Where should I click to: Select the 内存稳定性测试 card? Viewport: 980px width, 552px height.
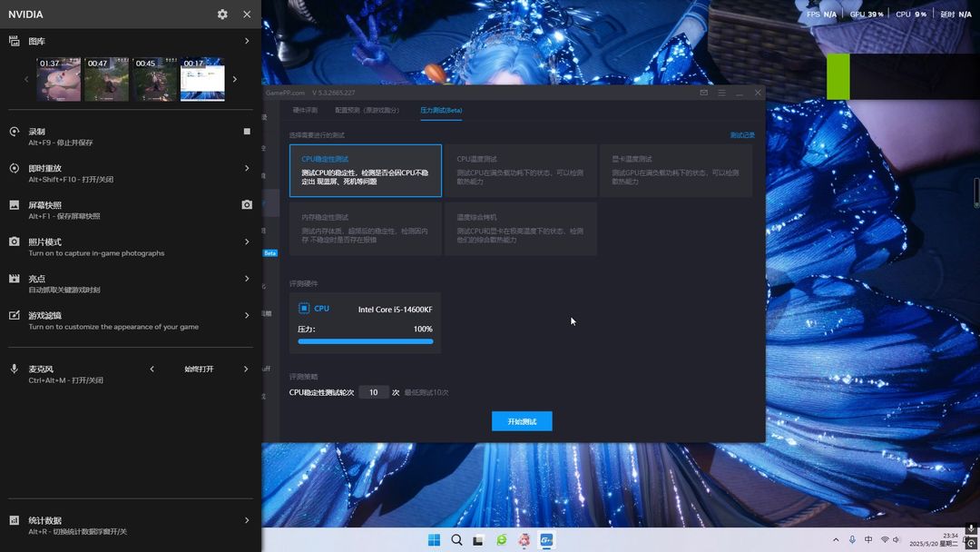pos(366,229)
